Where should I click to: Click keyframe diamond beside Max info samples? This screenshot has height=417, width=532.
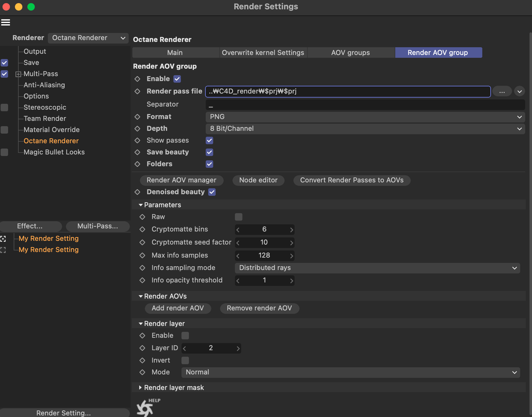pyautogui.click(x=142, y=255)
